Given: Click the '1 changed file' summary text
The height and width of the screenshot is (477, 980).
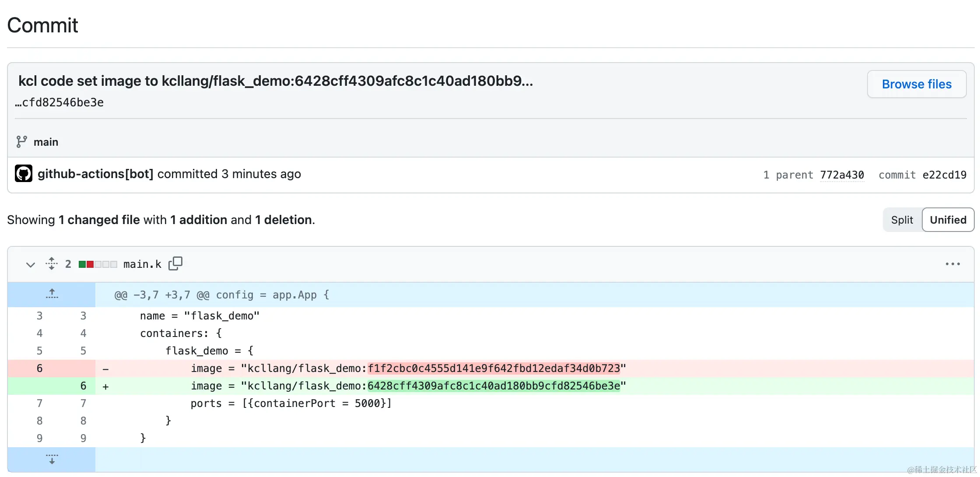Looking at the screenshot, I should [99, 220].
